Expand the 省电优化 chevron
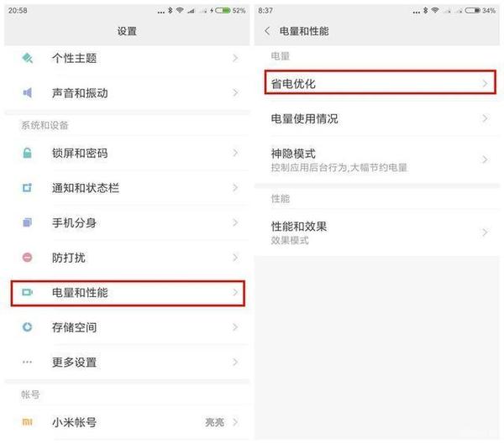The height and width of the screenshot is (444, 504). pyautogui.click(x=485, y=84)
